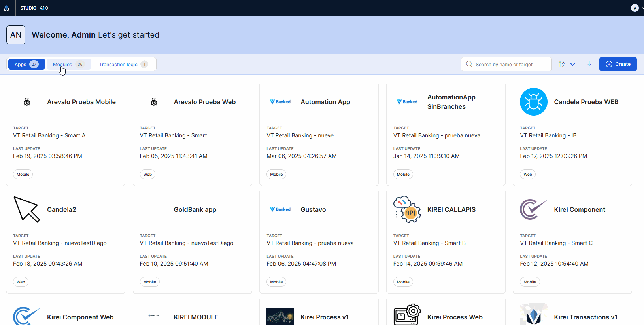Viewport: 644px width, 325px height.
Task: Click the download icon in toolbar
Action: pyautogui.click(x=589, y=64)
